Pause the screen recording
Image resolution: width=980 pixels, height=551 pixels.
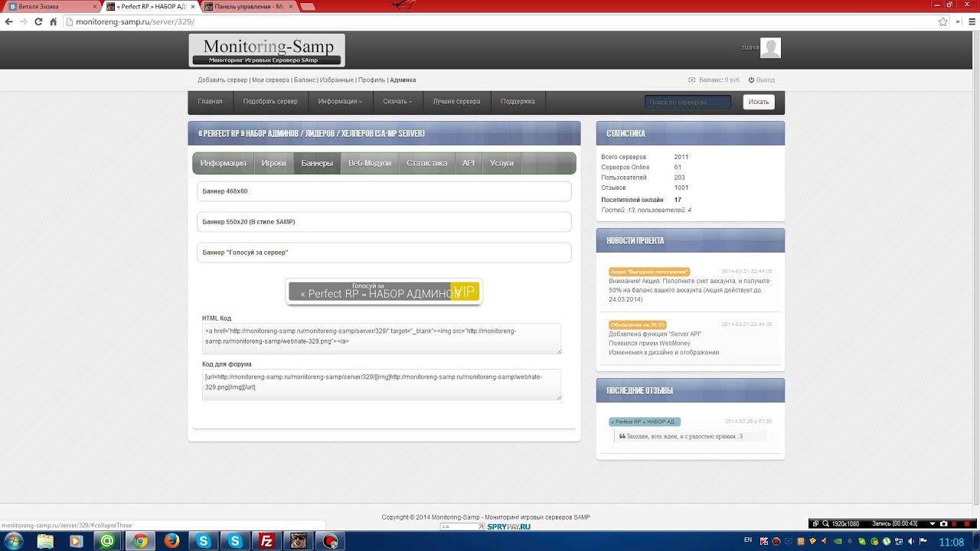956,523
